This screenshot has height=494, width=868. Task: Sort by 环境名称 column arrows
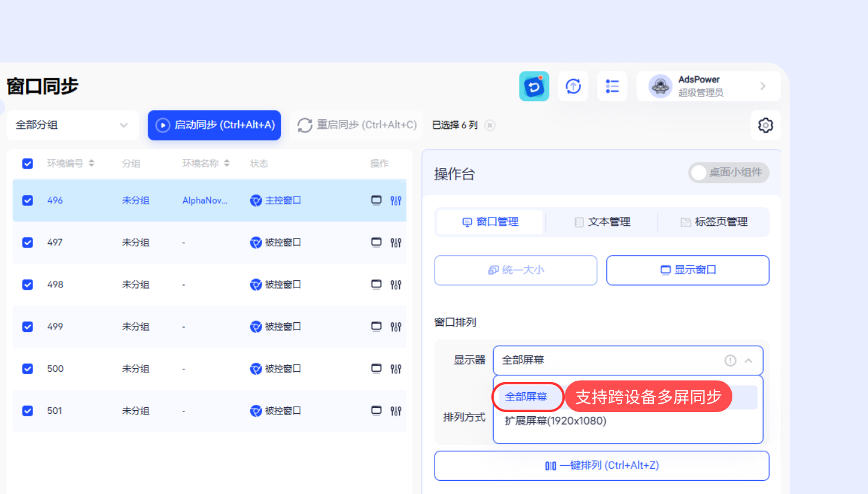coord(227,163)
